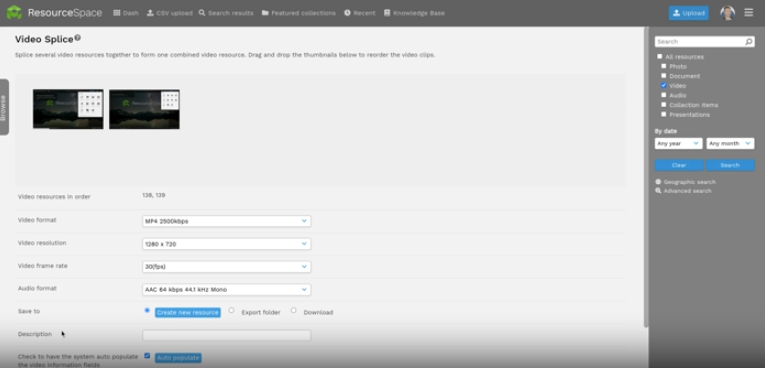Click the Advanced search magnifier icon
Viewport: 765px width, 368px height.
click(659, 191)
